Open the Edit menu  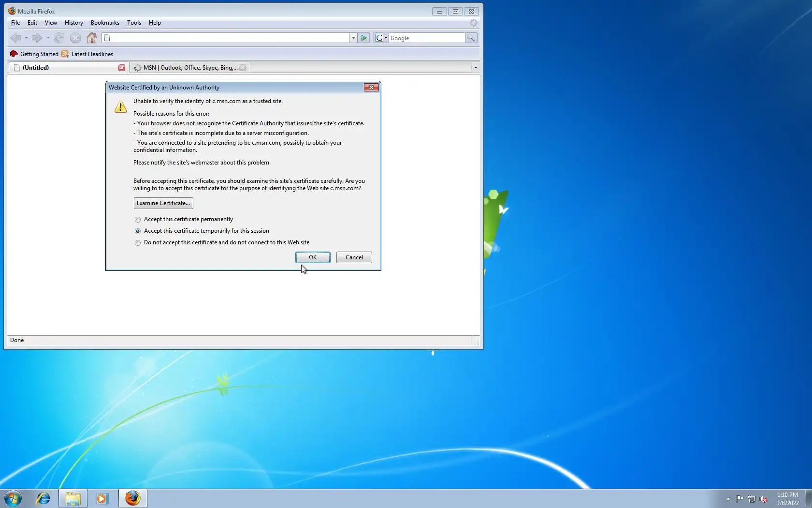[x=32, y=23]
